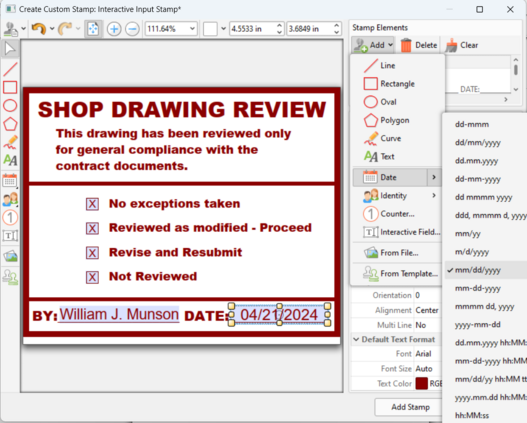This screenshot has height=423, width=527.
Task: Click the 04/21/2024 date field
Action: [279, 315]
